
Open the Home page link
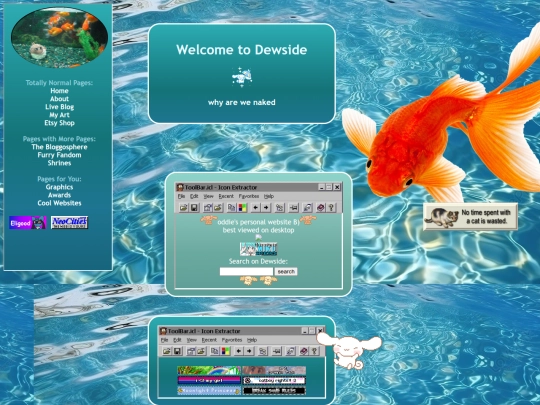click(x=59, y=91)
